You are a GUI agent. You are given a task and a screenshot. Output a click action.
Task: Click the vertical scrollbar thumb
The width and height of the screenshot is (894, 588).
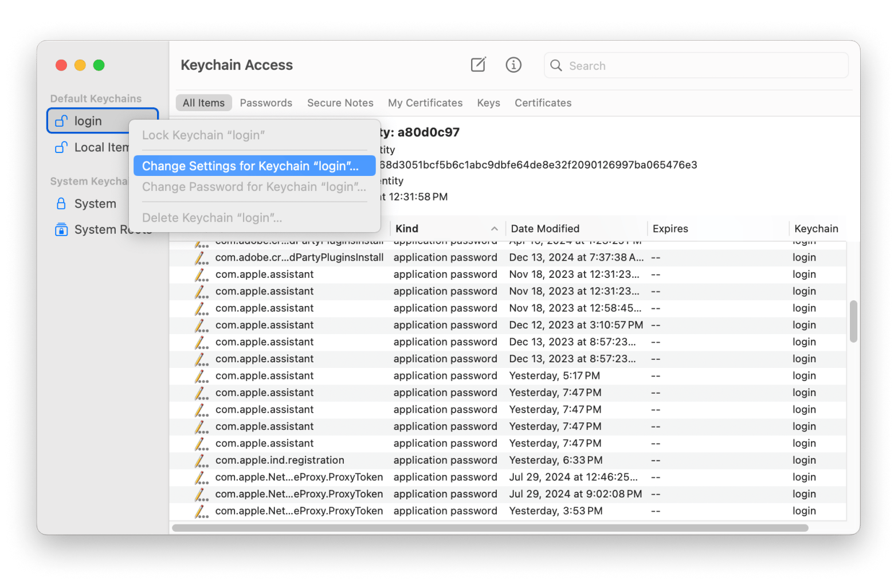coord(853,321)
